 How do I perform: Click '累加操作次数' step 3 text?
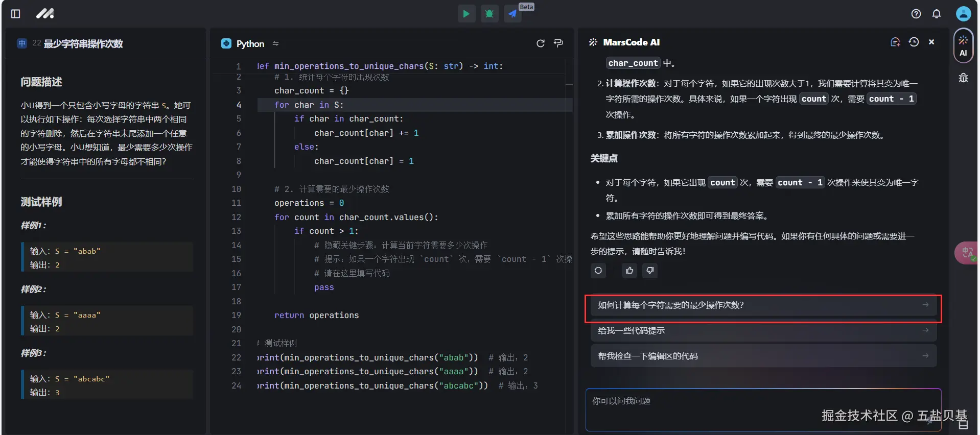[x=631, y=135]
